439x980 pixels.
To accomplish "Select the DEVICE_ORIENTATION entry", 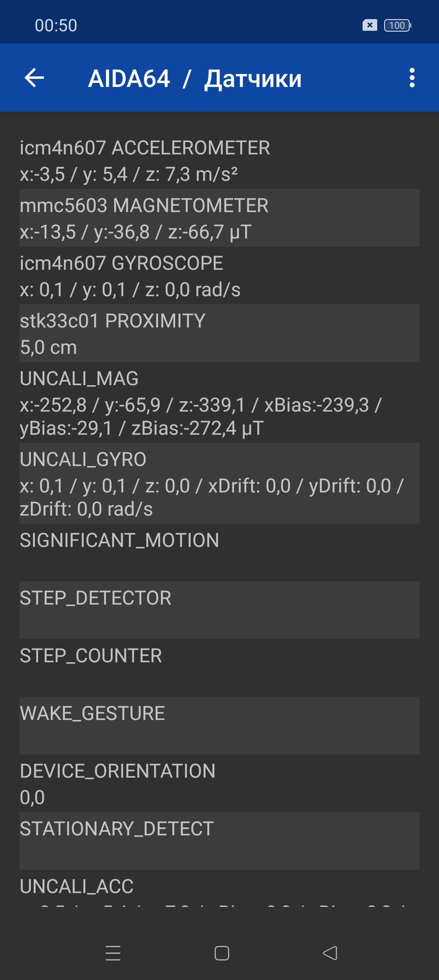I will 219,783.
